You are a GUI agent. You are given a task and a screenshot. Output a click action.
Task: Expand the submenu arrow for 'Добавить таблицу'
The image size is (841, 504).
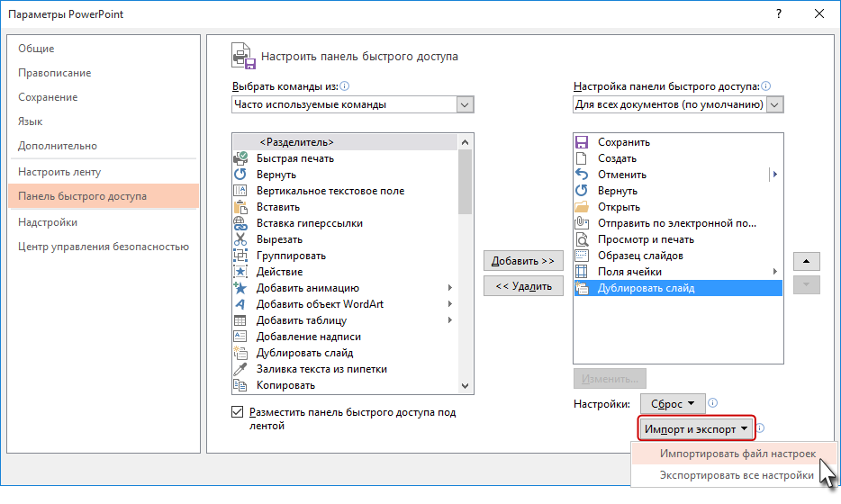coord(450,320)
